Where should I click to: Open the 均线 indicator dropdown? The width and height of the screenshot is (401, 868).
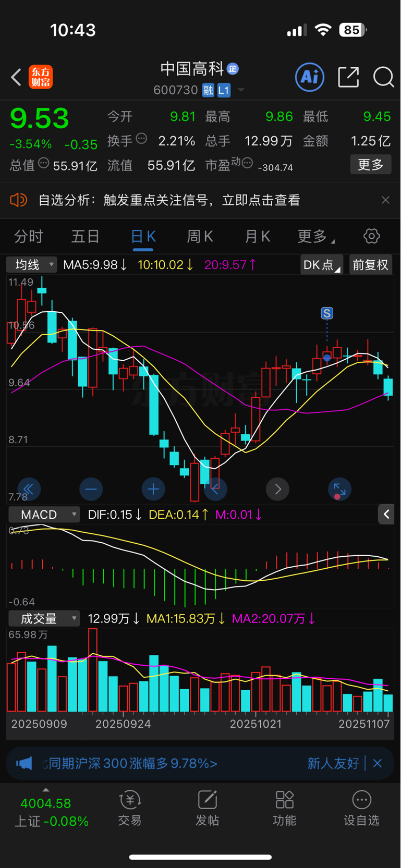32,265
